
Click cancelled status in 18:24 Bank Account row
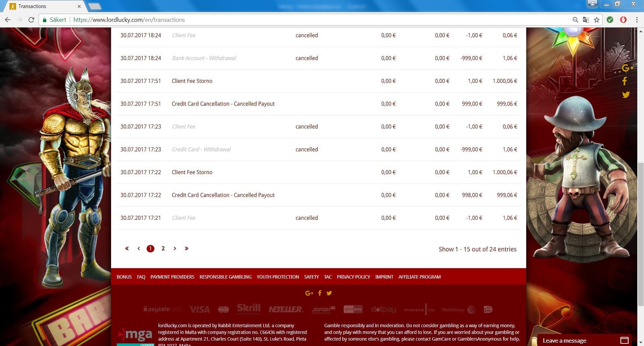307,58
